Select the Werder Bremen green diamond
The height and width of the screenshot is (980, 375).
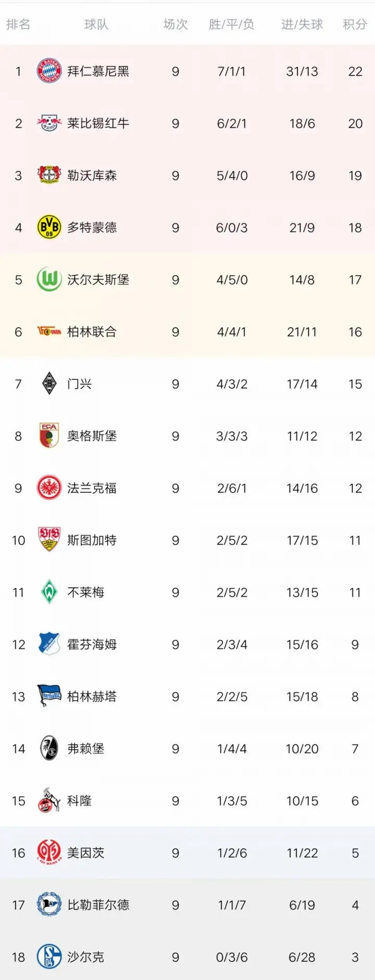click(x=49, y=592)
